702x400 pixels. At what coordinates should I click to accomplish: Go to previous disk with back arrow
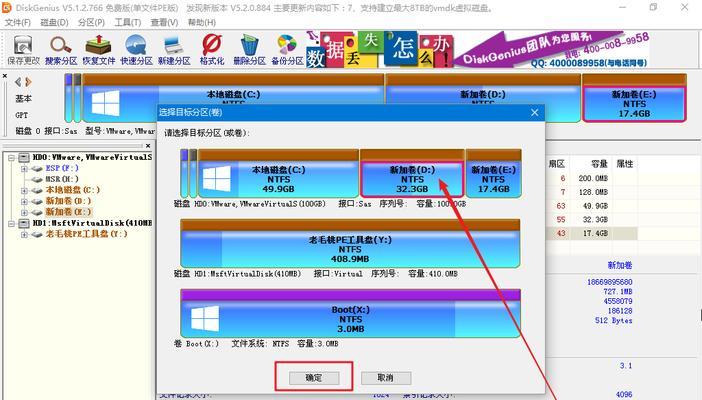tap(18, 82)
